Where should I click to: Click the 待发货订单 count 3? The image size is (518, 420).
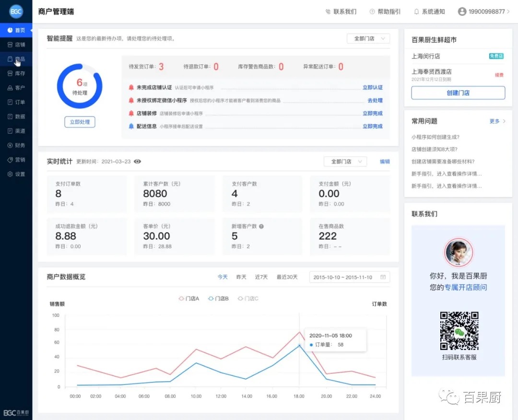[x=161, y=67]
